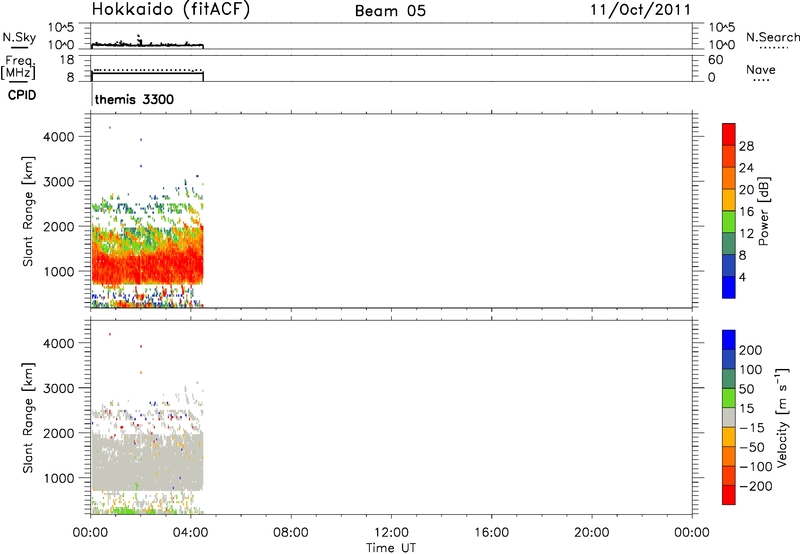Click the 4000 tick in power panel
The width and height of the screenshot is (800, 554).
point(59,137)
